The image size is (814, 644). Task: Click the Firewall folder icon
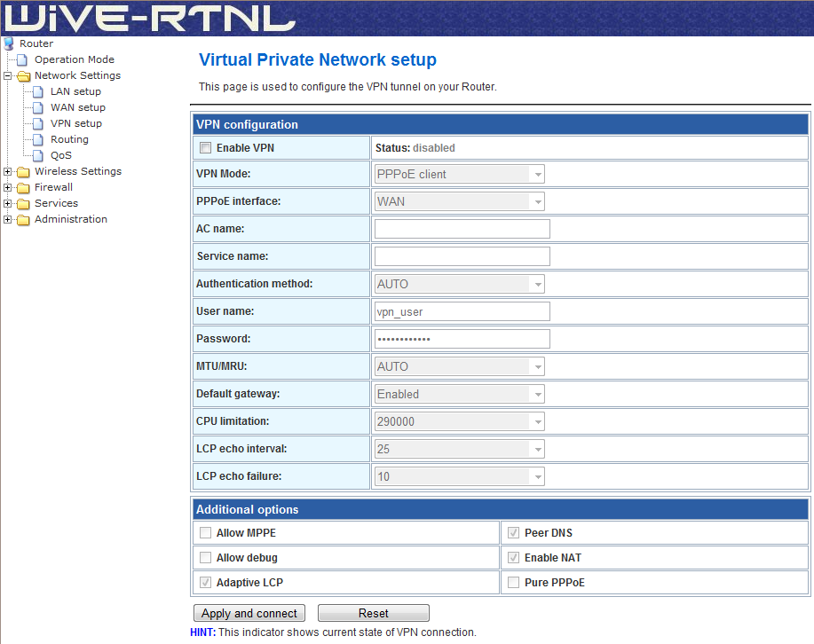tap(24, 188)
